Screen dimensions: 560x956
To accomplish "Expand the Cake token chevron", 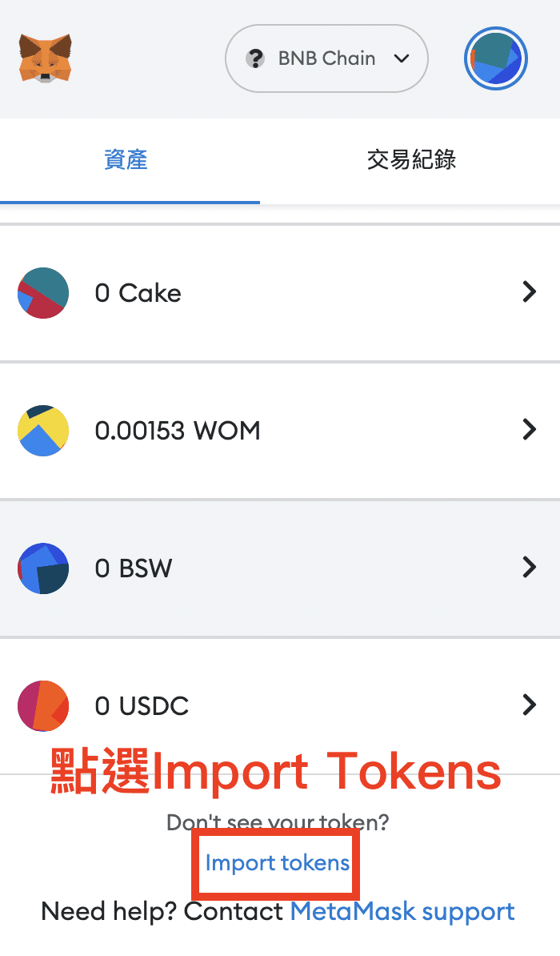I will coord(530,292).
